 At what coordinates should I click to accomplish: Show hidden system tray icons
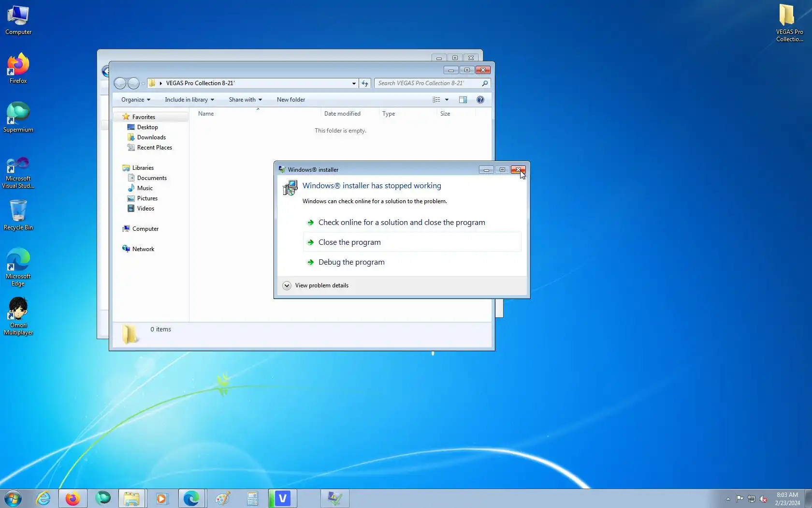[728, 499]
